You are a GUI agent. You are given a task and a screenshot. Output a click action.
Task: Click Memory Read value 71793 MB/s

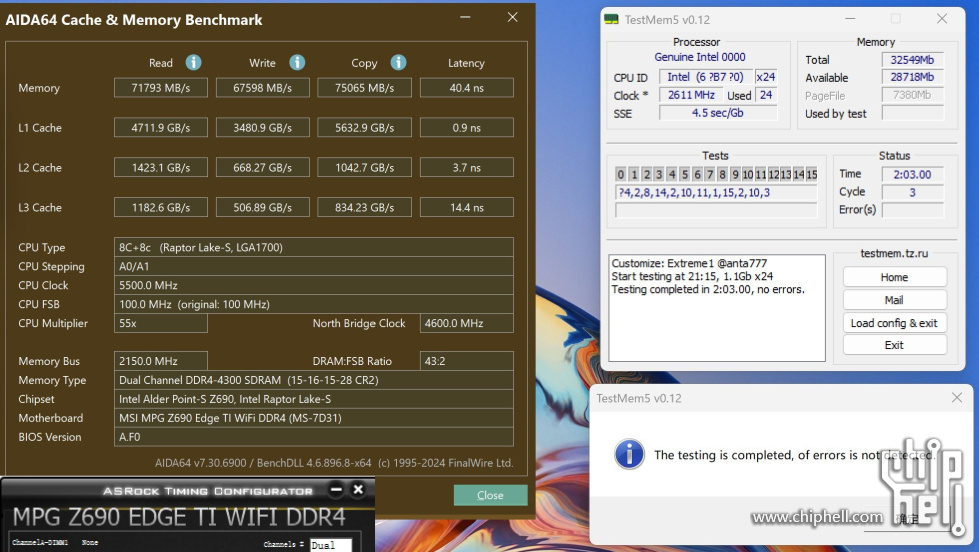[x=161, y=88]
